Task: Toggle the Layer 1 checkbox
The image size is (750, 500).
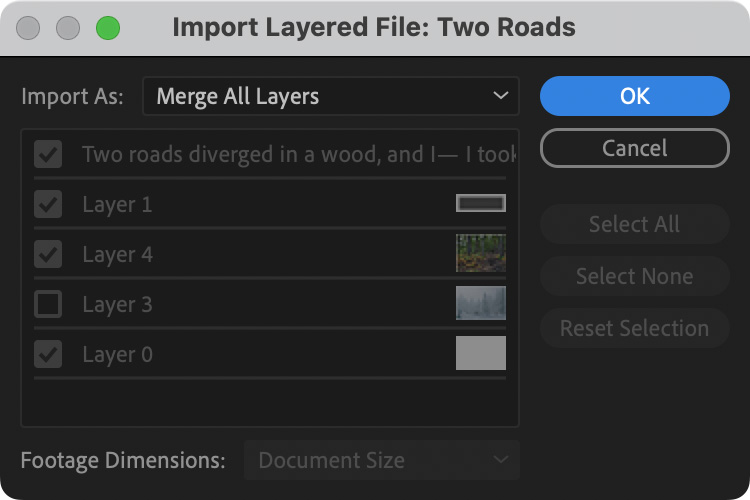Action: click(48, 204)
